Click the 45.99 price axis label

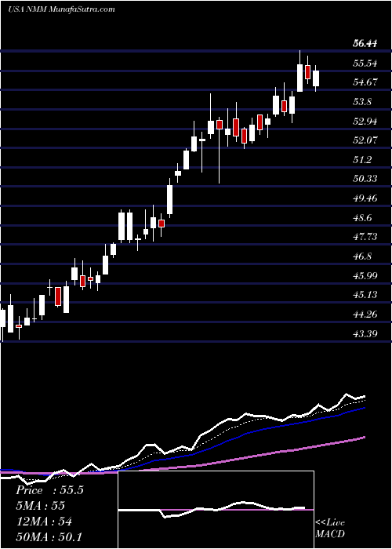(x=365, y=275)
